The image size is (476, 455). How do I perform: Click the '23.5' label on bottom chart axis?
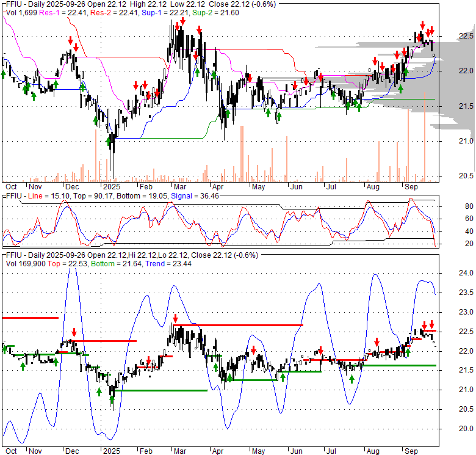466,293
